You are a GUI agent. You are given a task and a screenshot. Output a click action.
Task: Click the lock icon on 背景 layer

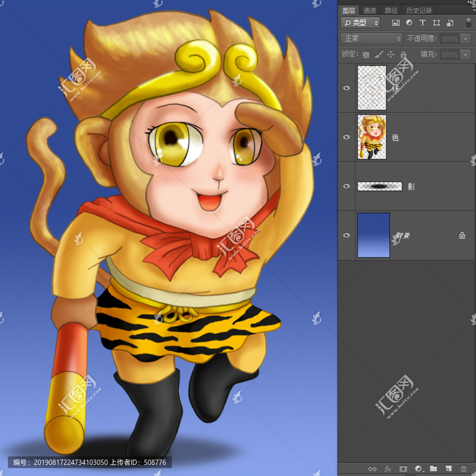click(x=462, y=235)
